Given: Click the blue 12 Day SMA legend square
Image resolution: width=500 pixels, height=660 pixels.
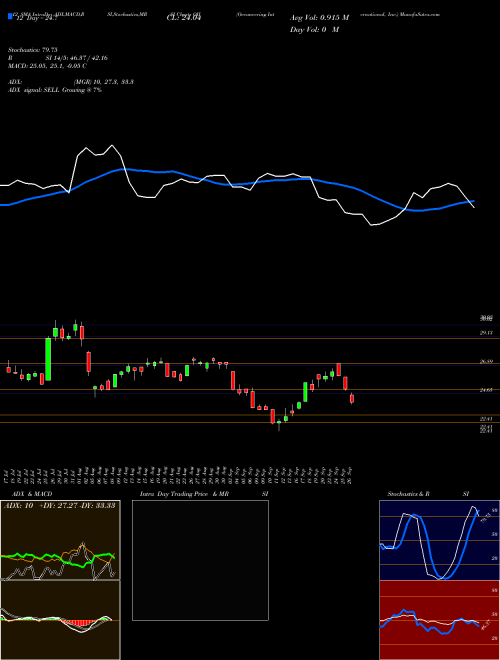Looking at the screenshot, I should [x=10, y=16].
